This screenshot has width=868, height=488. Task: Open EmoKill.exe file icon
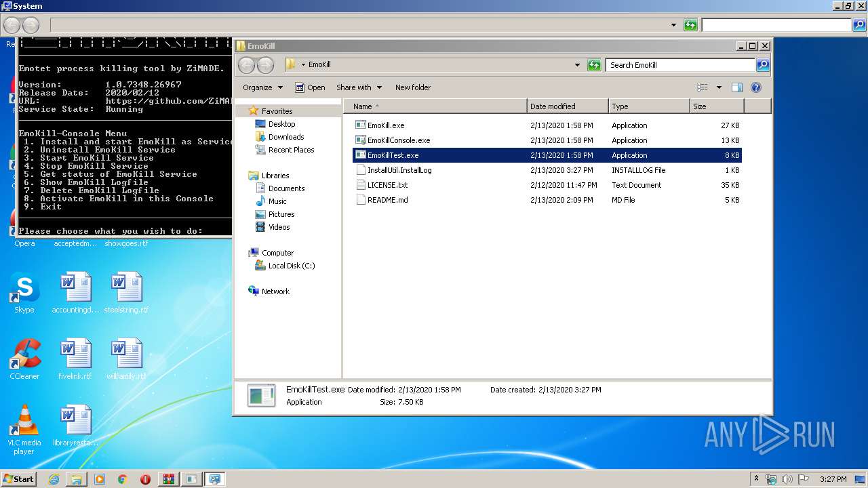coord(361,125)
